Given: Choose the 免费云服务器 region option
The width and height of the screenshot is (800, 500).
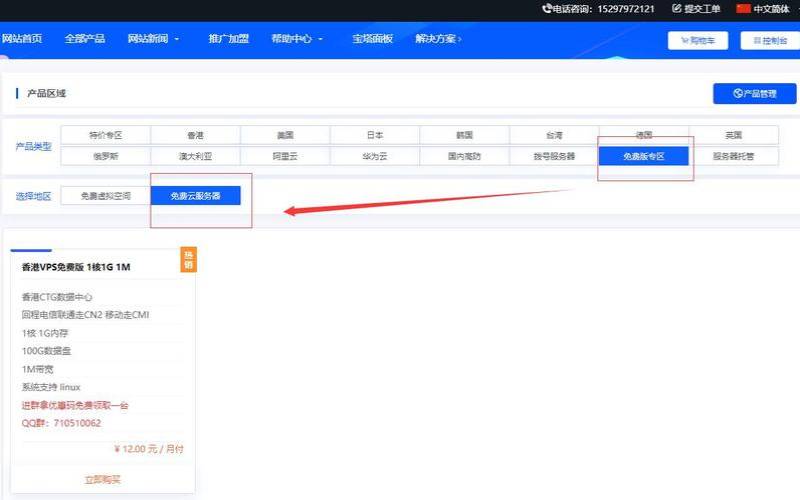Looking at the screenshot, I should click(196, 196).
